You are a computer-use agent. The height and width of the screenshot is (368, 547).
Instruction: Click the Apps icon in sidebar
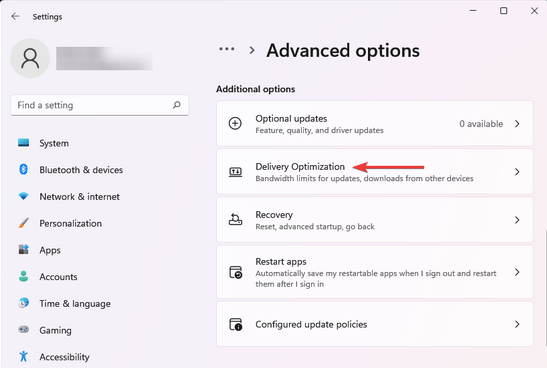[23, 249]
